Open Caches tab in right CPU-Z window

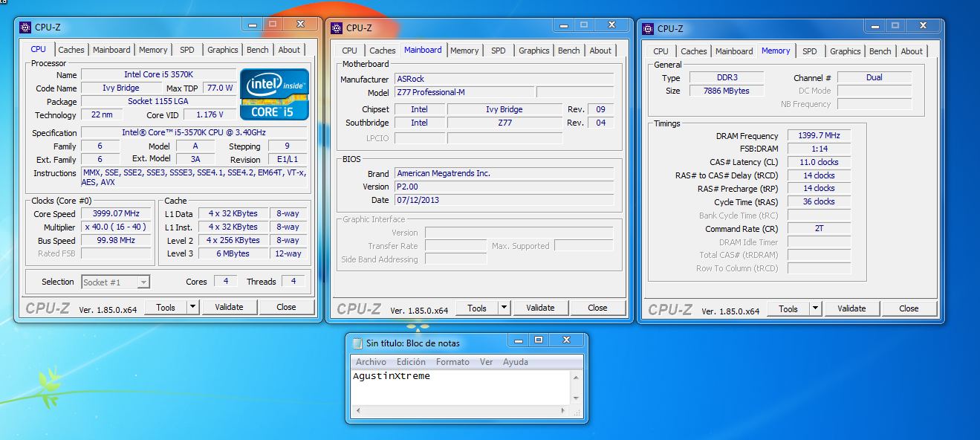point(694,51)
